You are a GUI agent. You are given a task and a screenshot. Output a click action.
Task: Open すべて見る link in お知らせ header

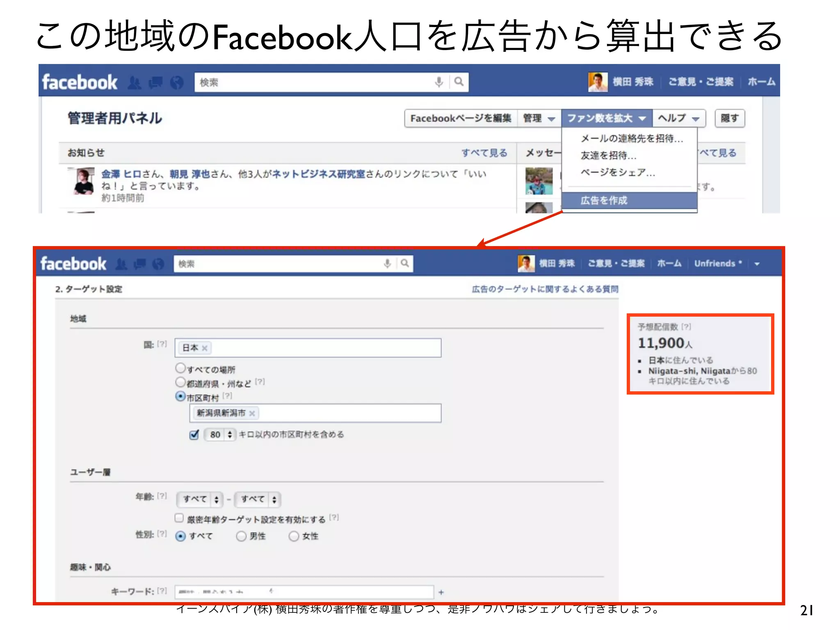tap(484, 153)
